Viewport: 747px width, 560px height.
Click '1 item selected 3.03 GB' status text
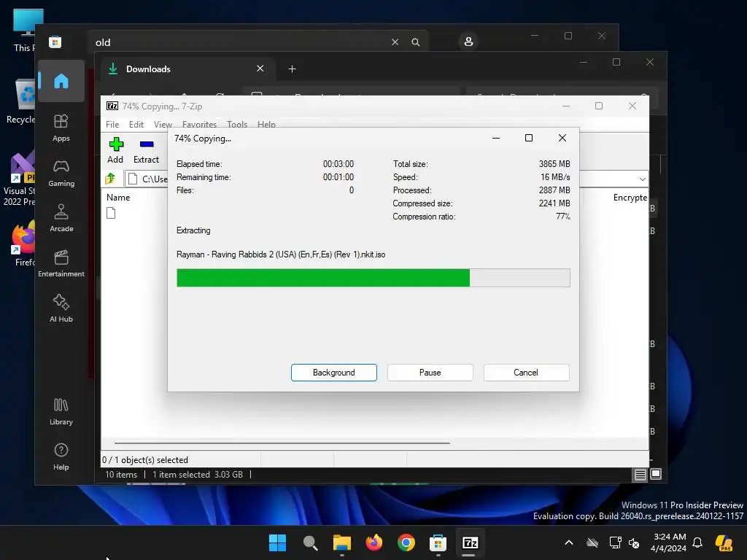click(x=197, y=474)
